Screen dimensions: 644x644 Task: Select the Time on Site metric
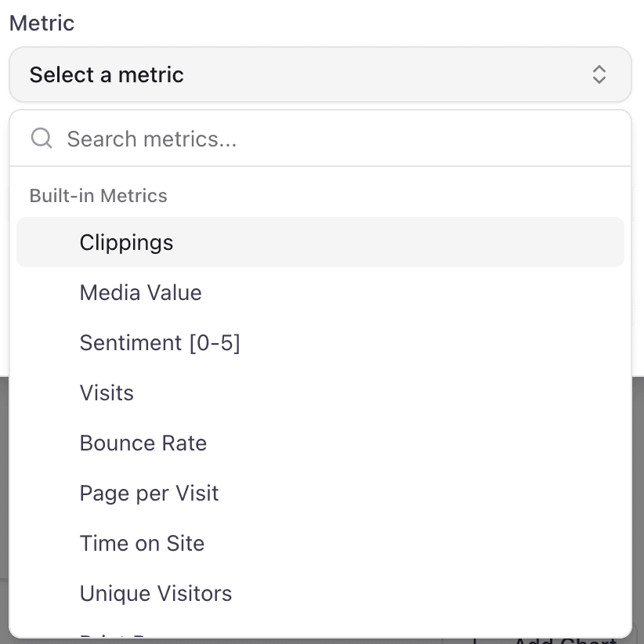(x=142, y=543)
